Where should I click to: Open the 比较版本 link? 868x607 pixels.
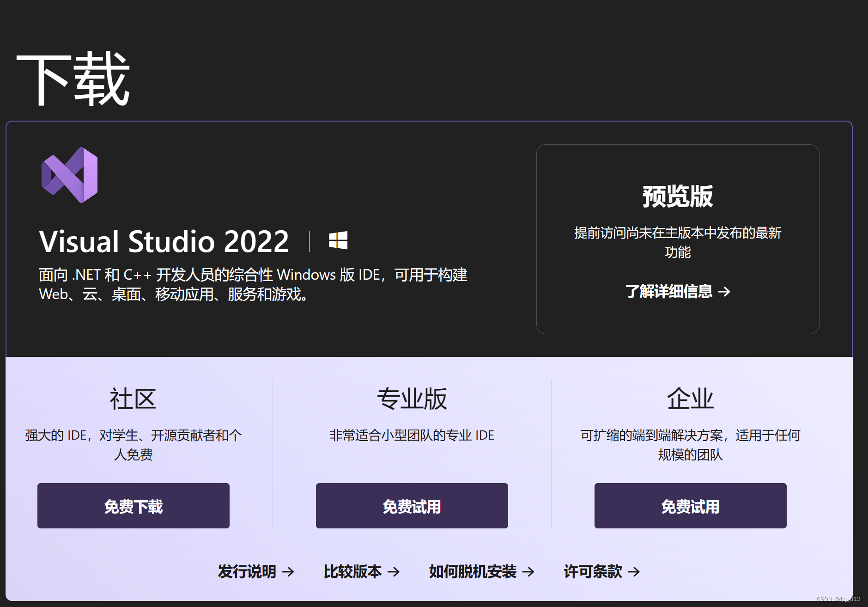point(361,572)
